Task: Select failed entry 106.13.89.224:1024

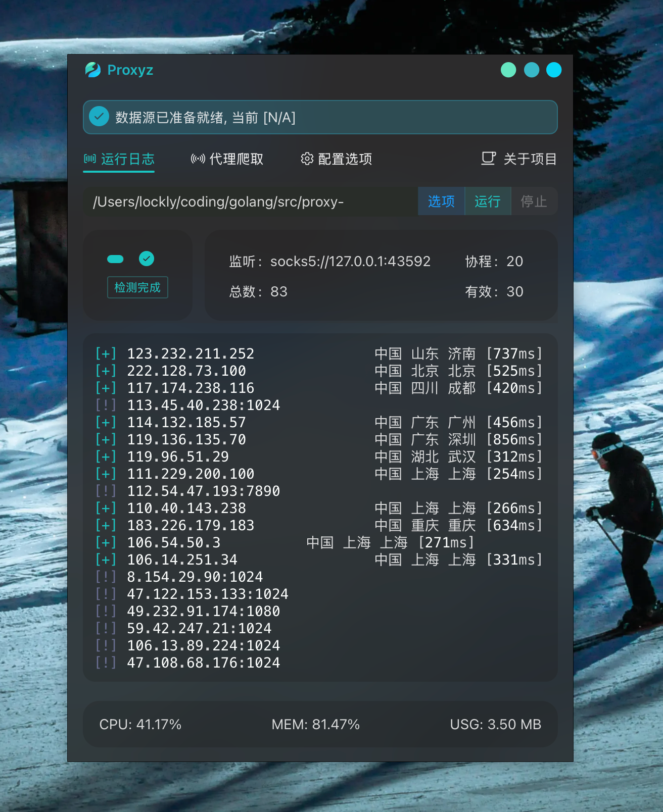Action: pos(187,645)
